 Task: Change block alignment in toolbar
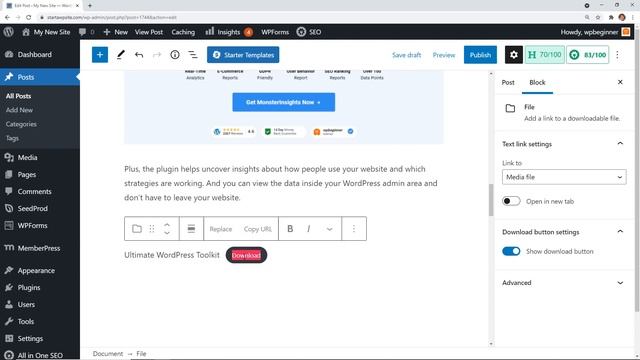pyautogui.click(x=191, y=229)
